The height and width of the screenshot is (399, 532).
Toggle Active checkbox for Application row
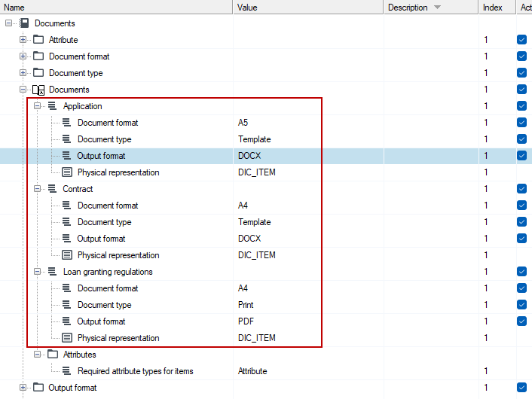click(x=521, y=106)
